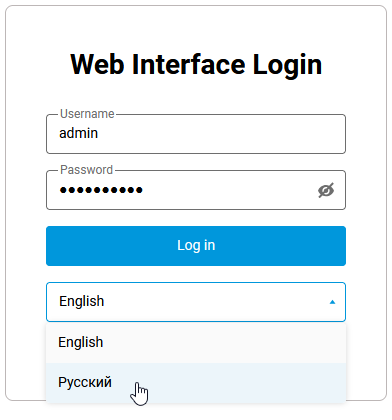Click the Password field label
Screen dimensions: 392x420
coord(86,170)
